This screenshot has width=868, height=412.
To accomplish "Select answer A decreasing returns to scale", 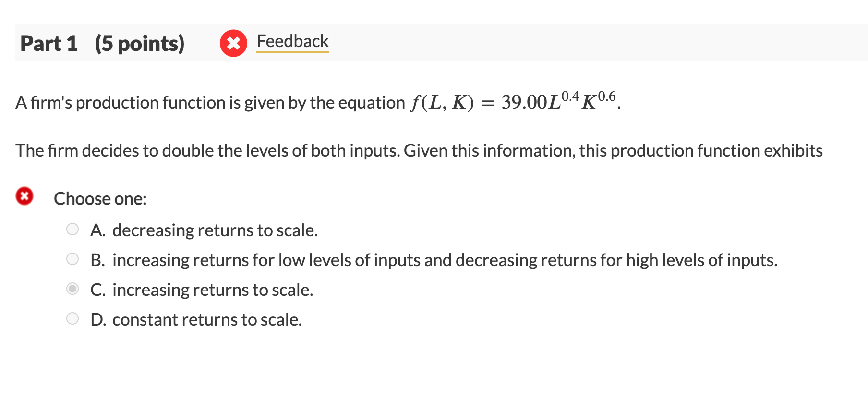I will pyautogui.click(x=73, y=229).
